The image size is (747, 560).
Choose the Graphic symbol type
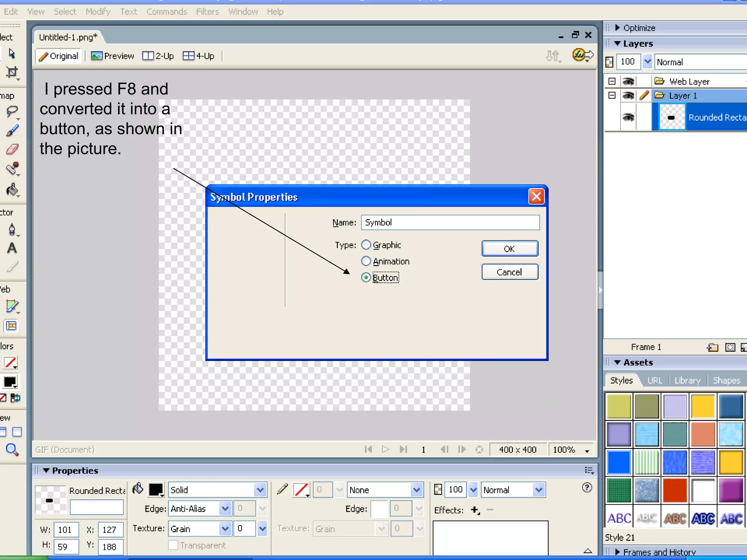tap(366, 245)
